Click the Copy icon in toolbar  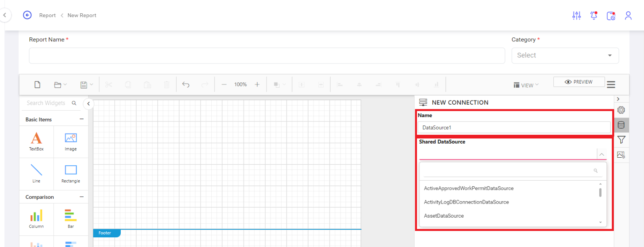click(x=128, y=84)
